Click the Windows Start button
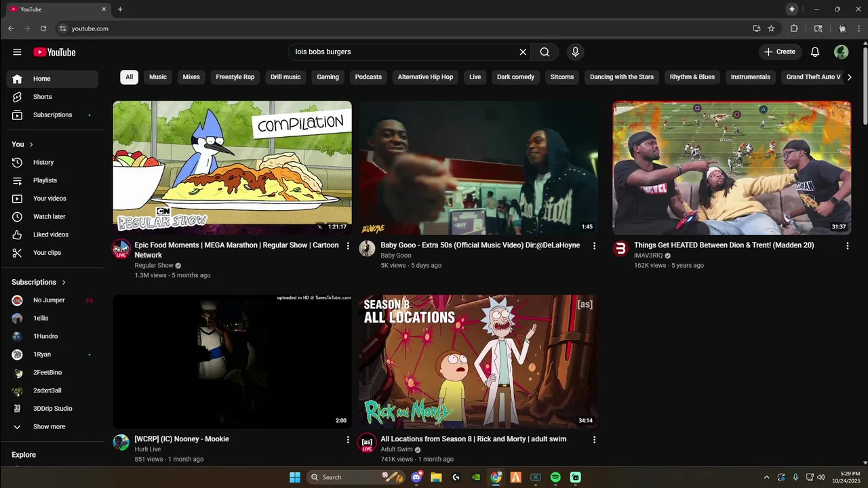Image resolution: width=868 pixels, height=488 pixels. click(x=295, y=477)
